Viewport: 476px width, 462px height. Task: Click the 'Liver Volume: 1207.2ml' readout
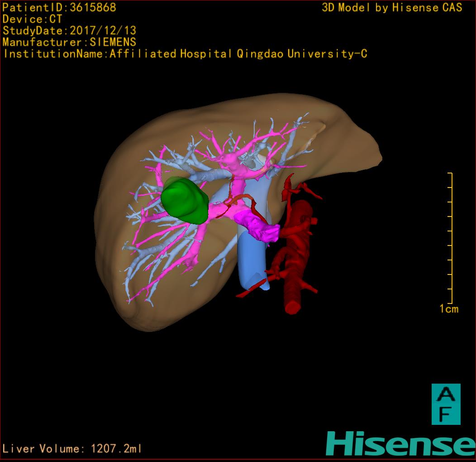pyautogui.click(x=71, y=448)
